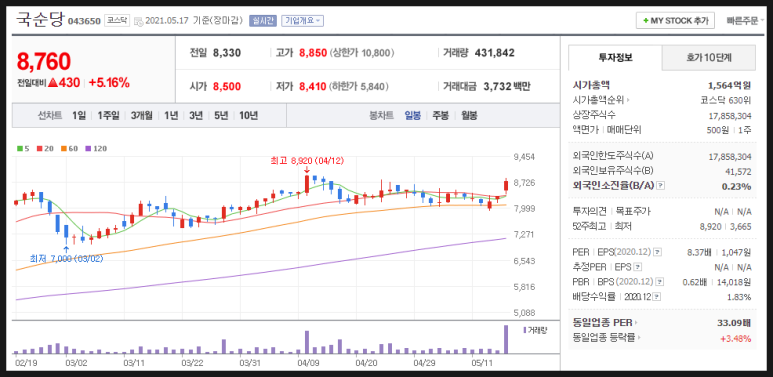Click the green 5-day moving average legend swatch
773x377 pixels.
tap(20, 148)
